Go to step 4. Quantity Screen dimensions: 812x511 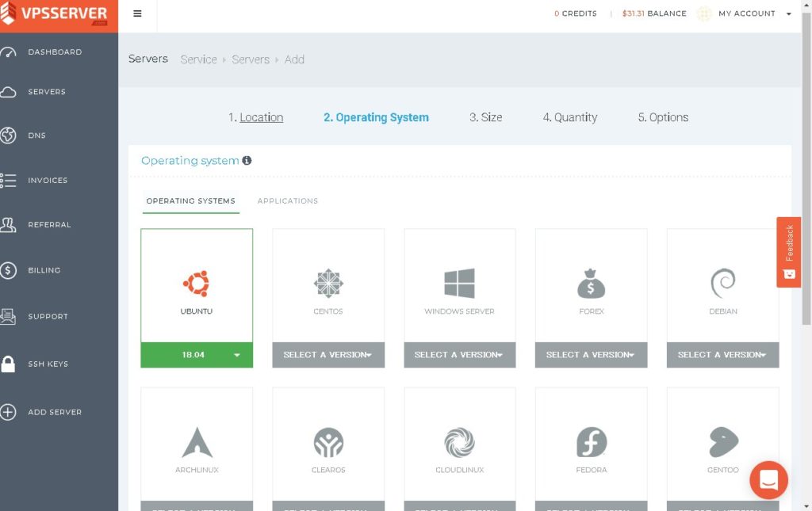point(569,117)
